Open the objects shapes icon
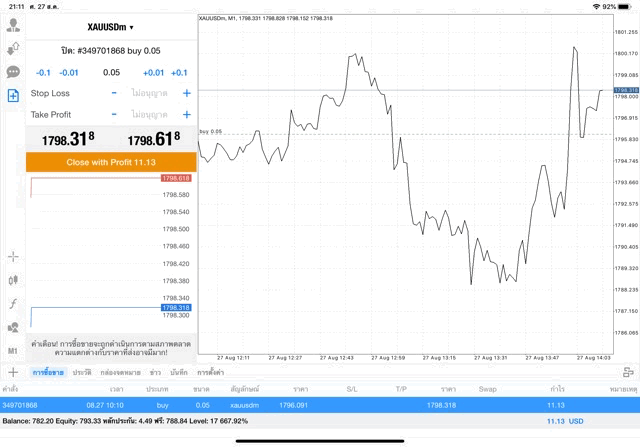 (13, 327)
